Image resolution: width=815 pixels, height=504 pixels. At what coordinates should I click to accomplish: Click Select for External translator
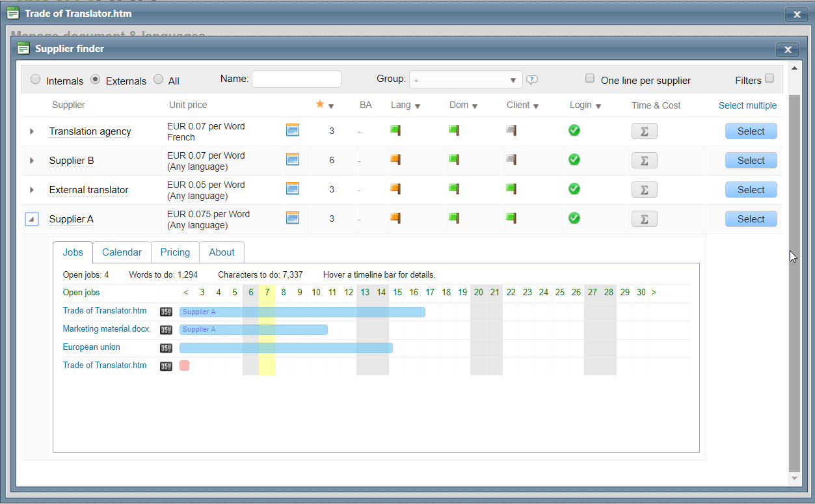click(x=751, y=189)
